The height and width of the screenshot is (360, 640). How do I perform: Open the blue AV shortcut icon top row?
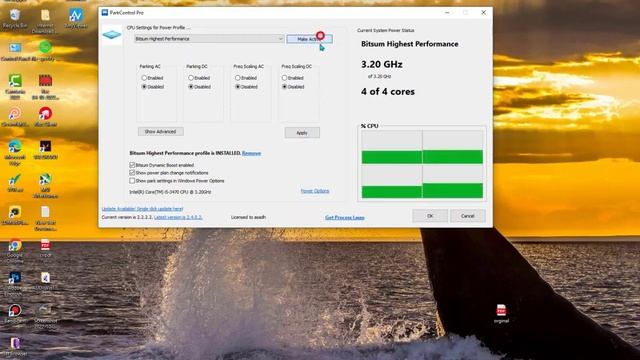pyautogui.click(x=76, y=18)
